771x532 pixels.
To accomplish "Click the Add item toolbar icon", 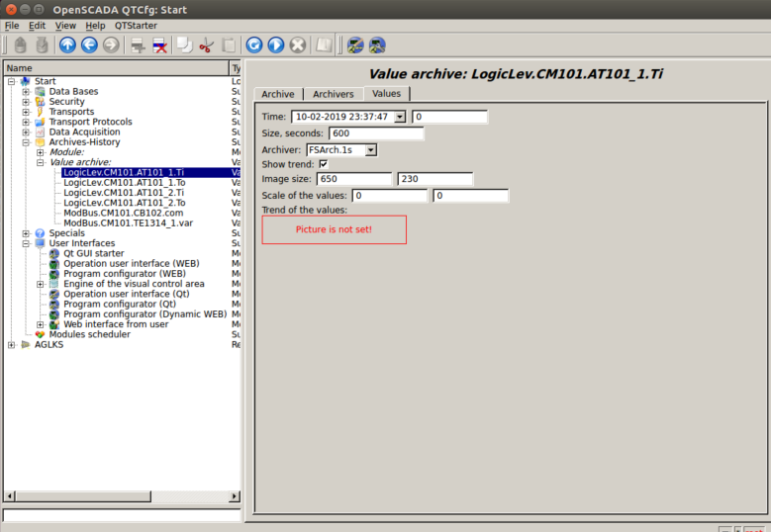I will (138, 44).
